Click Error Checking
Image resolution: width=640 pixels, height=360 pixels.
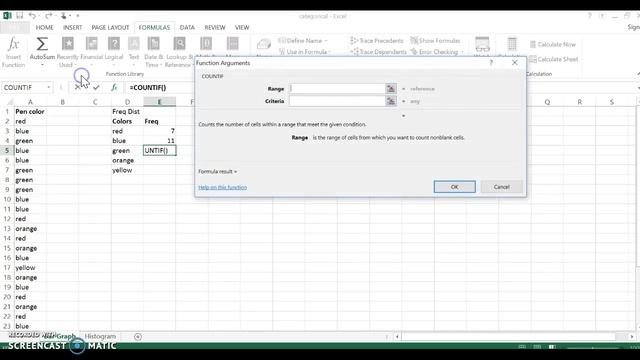pos(437,52)
